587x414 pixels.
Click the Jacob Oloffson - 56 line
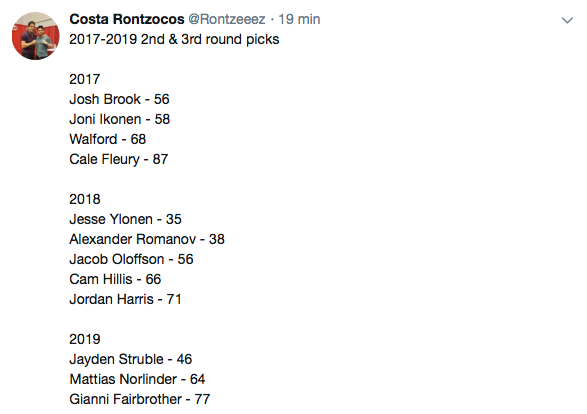pyautogui.click(x=131, y=259)
